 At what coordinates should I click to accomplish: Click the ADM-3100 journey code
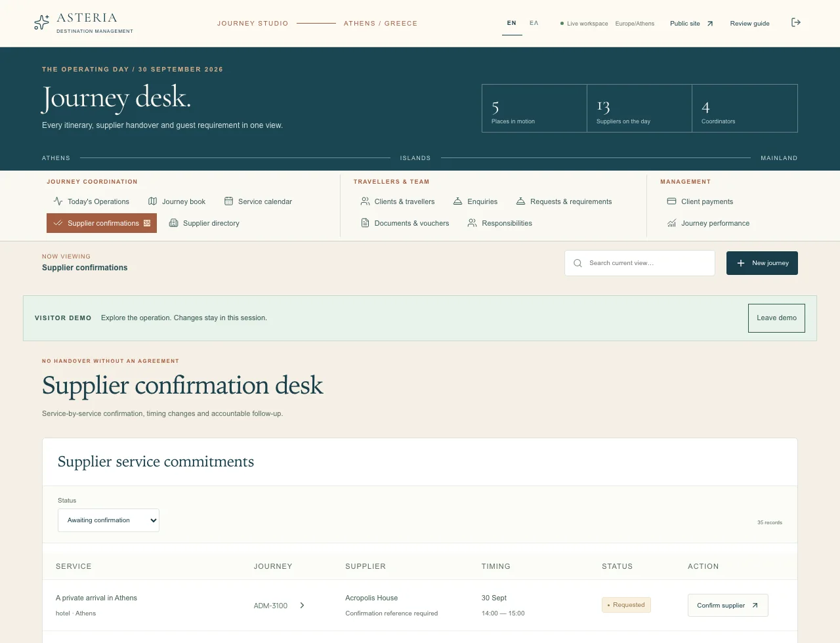tap(270, 606)
